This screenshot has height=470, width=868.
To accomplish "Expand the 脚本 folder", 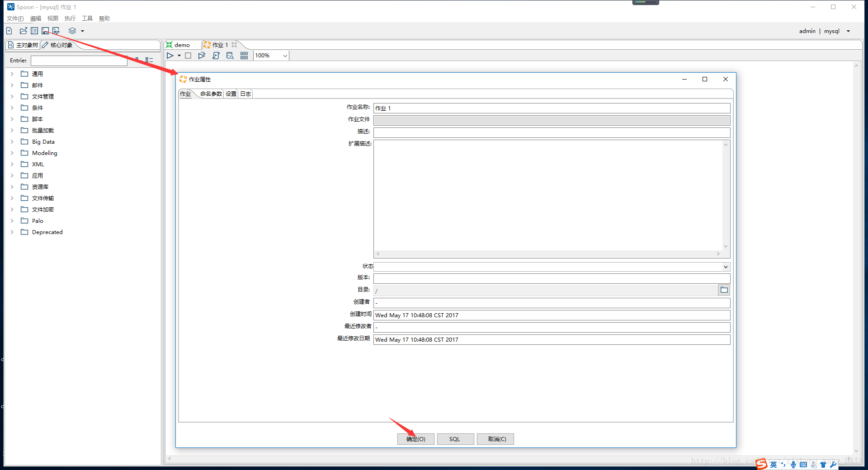I will click(12, 119).
